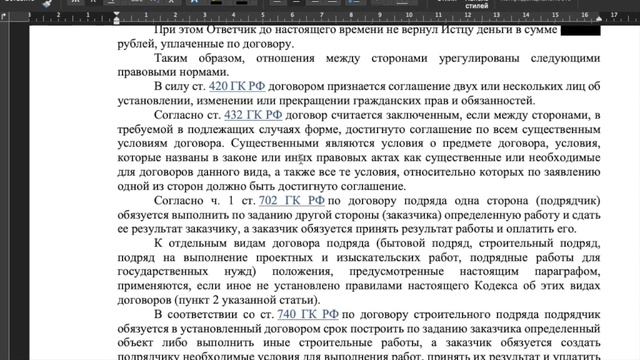Follow the 702 ГК РФ link
Screen dimensions: 640x360
pos(291,201)
